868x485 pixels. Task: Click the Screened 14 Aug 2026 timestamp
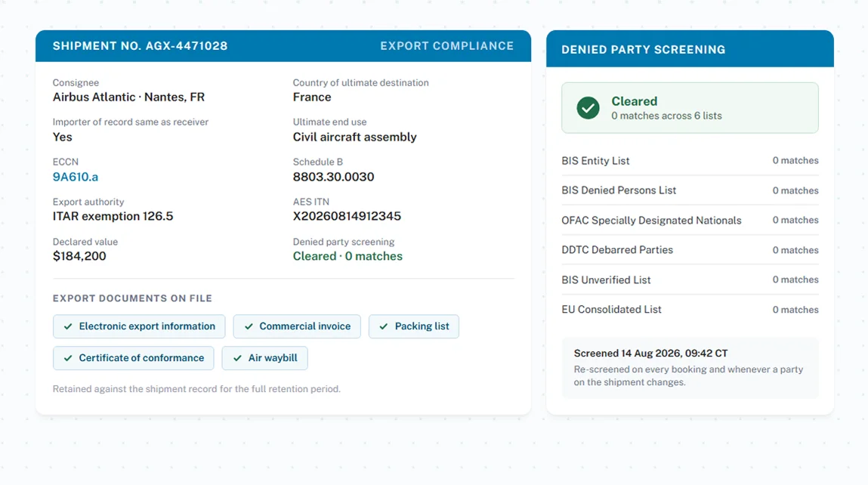pyautogui.click(x=650, y=354)
